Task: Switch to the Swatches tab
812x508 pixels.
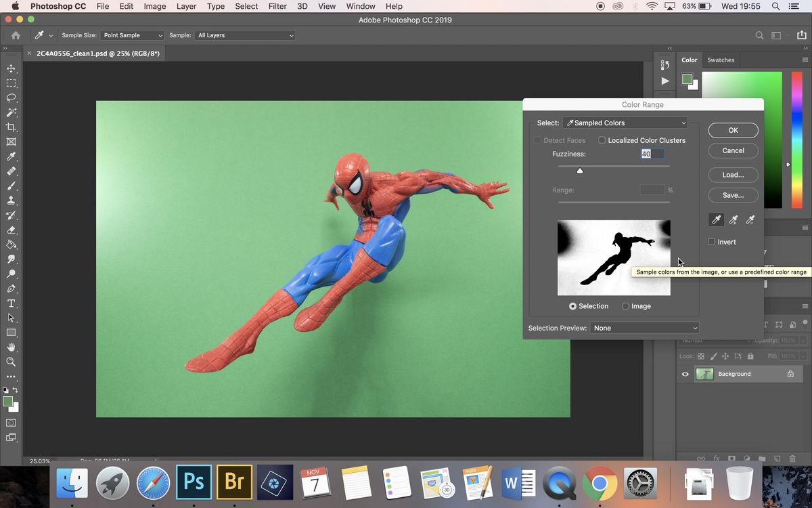Action: point(720,60)
